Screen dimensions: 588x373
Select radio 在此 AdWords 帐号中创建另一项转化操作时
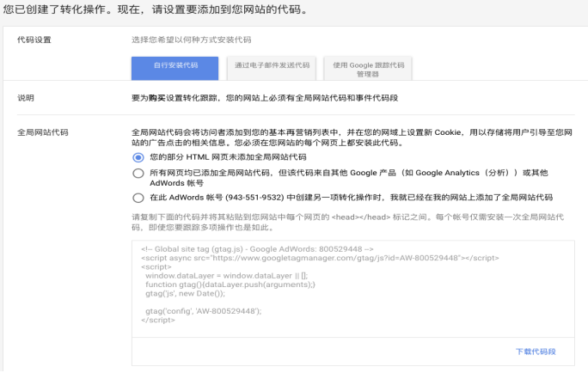pyautogui.click(x=138, y=198)
